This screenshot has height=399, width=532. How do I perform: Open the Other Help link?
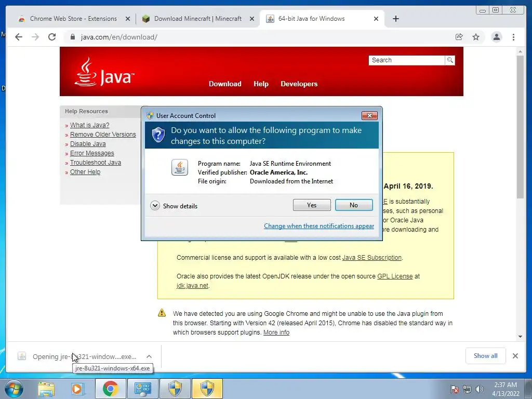point(85,172)
